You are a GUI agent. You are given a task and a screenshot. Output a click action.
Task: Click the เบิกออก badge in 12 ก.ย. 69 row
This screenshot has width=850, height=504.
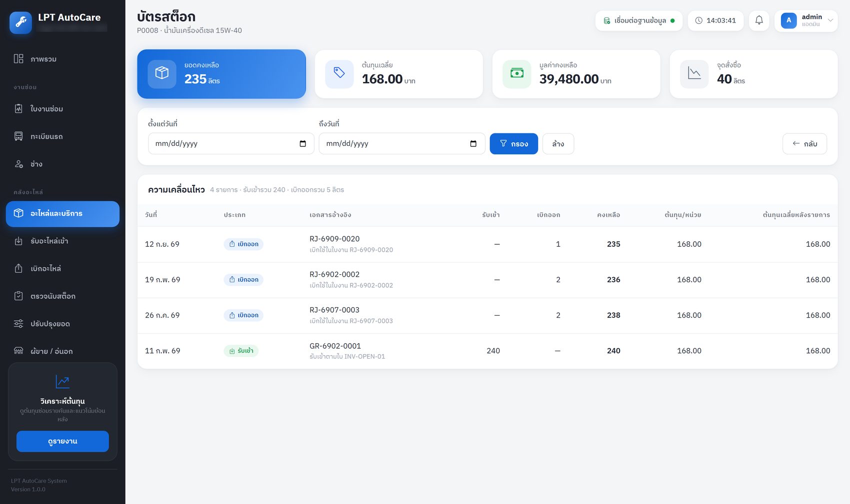[243, 244]
